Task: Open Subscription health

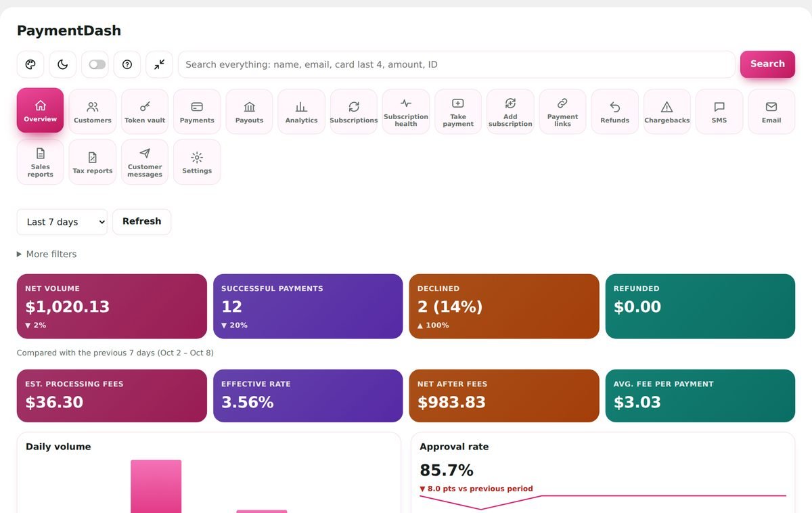Action: point(406,112)
